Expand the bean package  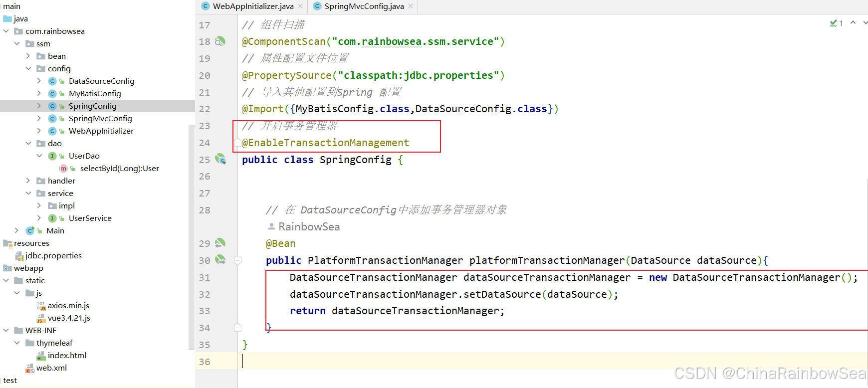pos(28,56)
